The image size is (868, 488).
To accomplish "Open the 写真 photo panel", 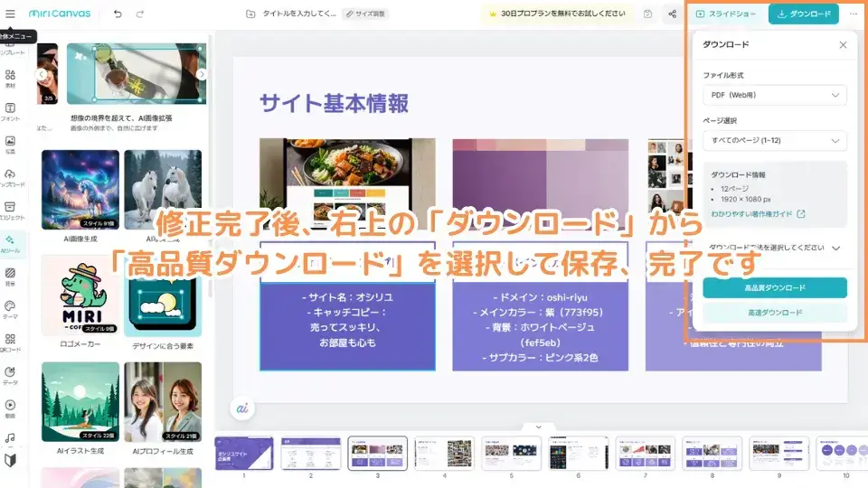I will tap(10, 145).
